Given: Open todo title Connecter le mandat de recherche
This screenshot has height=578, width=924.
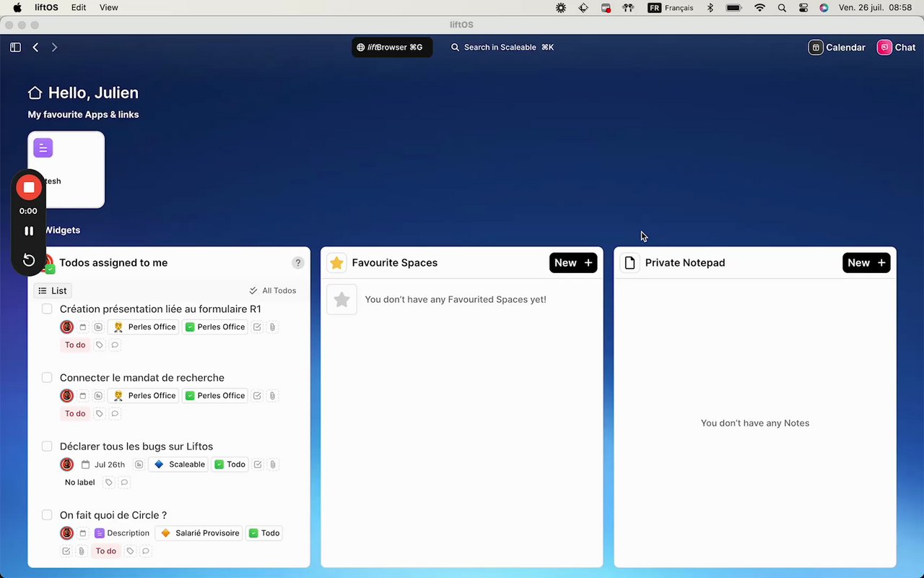Looking at the screenshot, I should click(142, 378).
